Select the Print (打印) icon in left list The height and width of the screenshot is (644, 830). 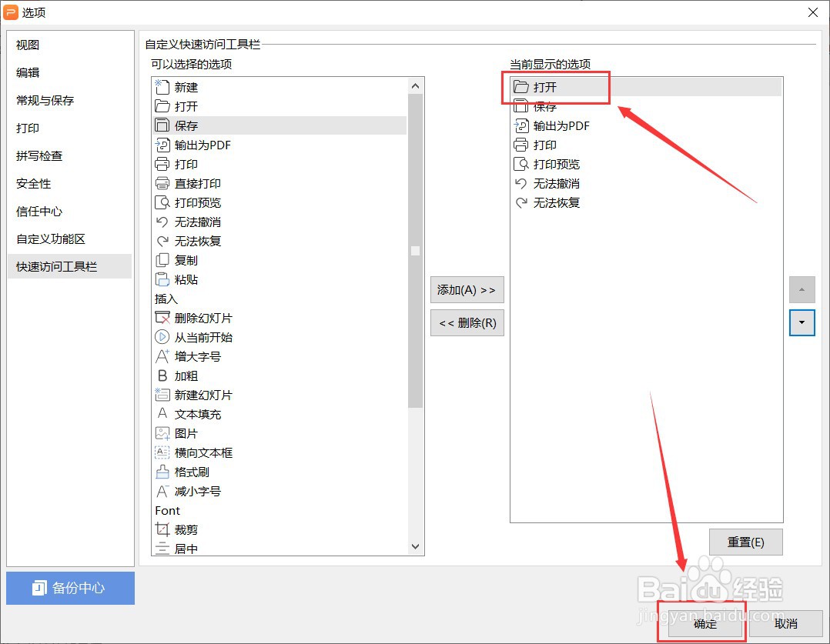(162, 164)
